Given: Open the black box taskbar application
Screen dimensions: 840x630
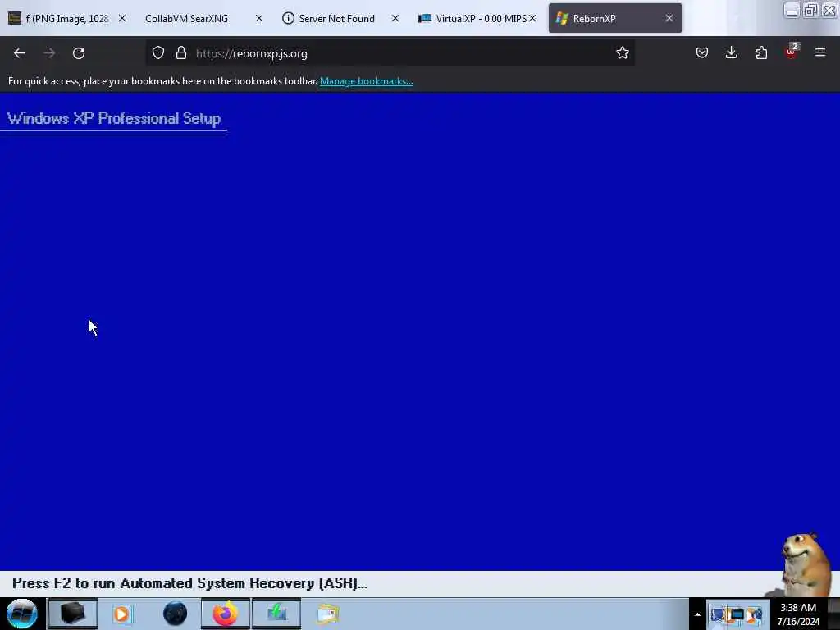Looking at the screenshot, I should coord(72,614).
